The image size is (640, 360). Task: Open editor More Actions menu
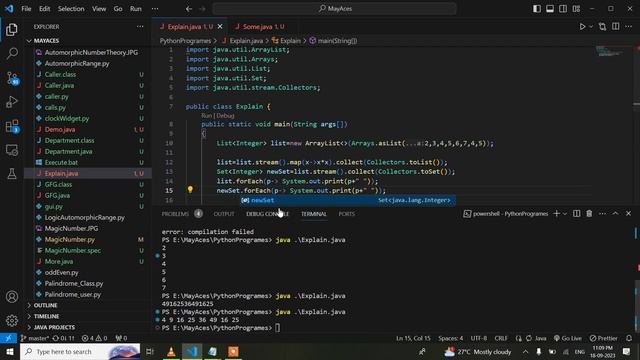(629, 27)
